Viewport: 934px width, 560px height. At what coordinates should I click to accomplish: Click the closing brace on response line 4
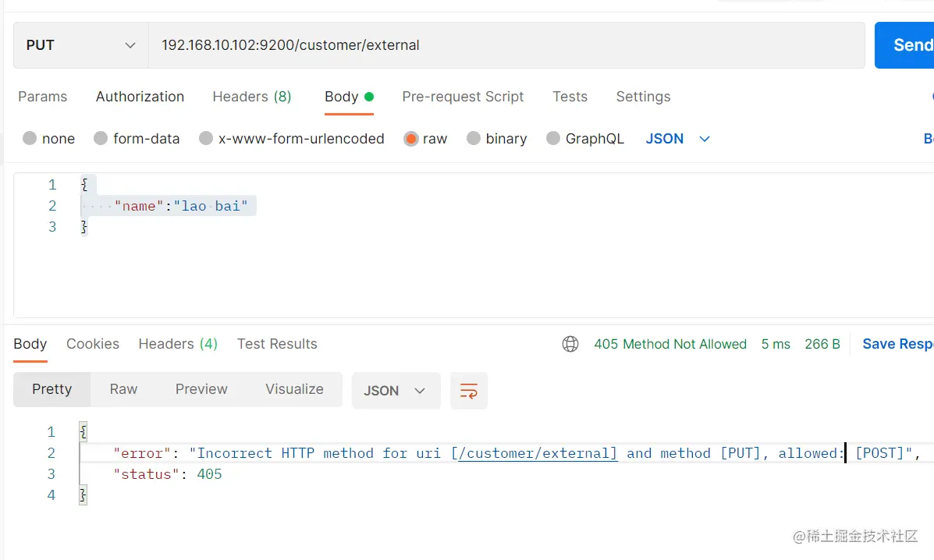[x=83, y=495]
